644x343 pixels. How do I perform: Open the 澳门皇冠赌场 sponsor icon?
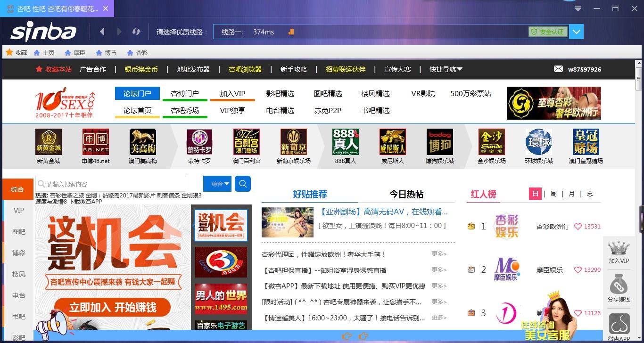click(x=586, y=142)
